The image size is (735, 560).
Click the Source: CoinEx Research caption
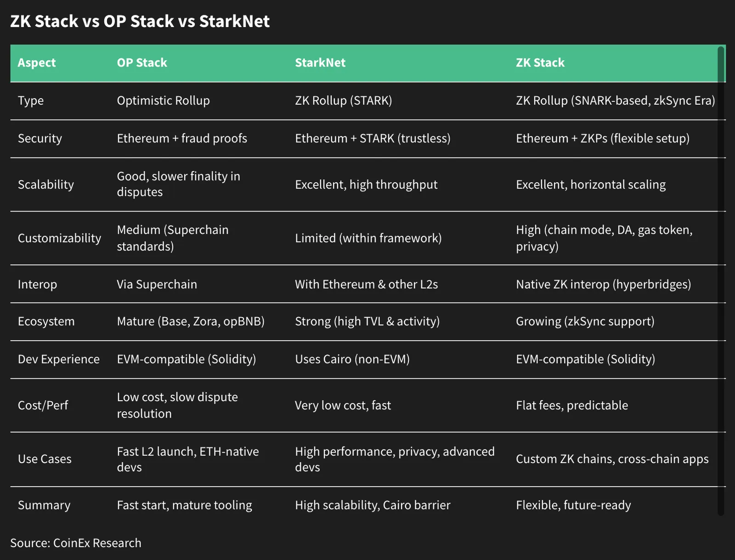click(x=76, y=543)
